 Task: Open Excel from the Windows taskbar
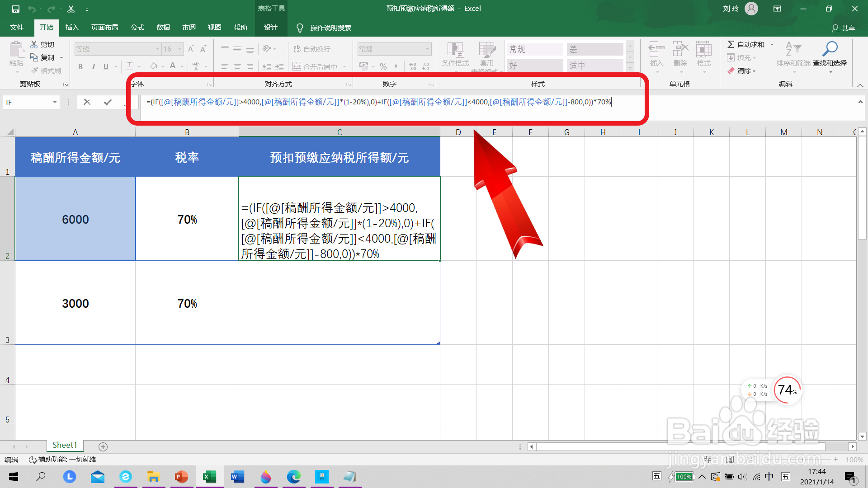coord(209,477)
